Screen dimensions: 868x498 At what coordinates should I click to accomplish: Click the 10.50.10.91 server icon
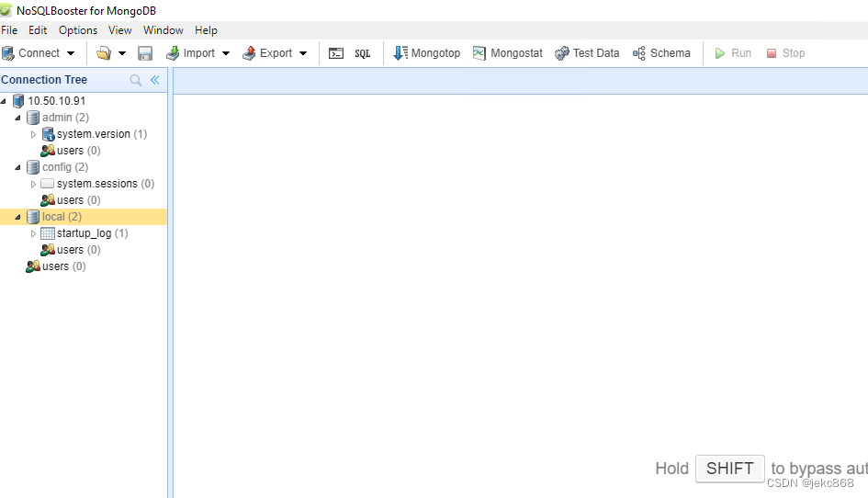pyautogui.click(x=18, y=101)
